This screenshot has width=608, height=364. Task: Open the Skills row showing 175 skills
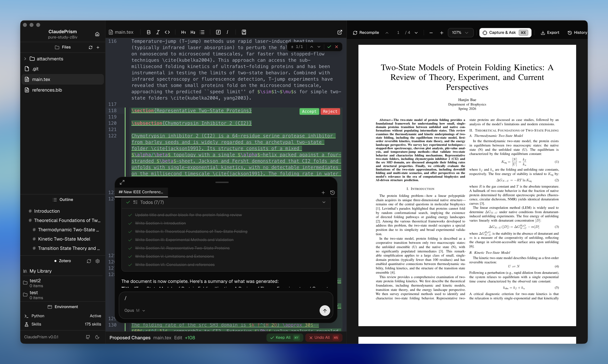click(x=63, y=324)
